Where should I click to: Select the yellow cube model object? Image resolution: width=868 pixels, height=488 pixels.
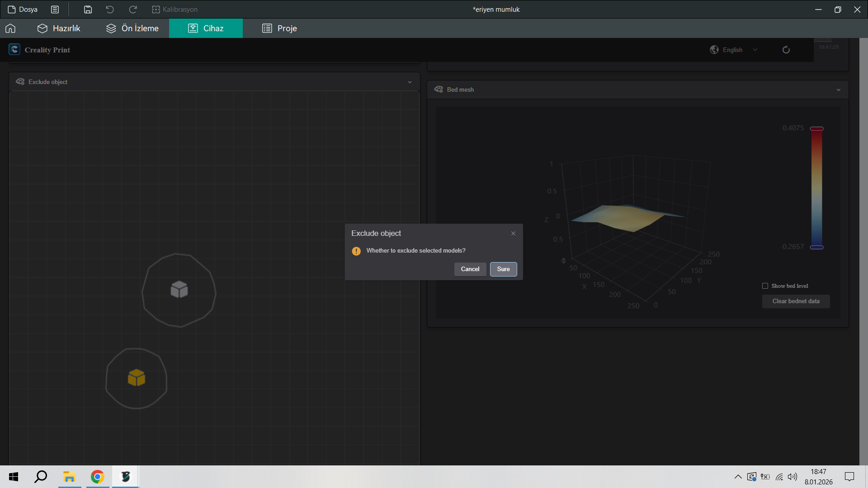136,378
